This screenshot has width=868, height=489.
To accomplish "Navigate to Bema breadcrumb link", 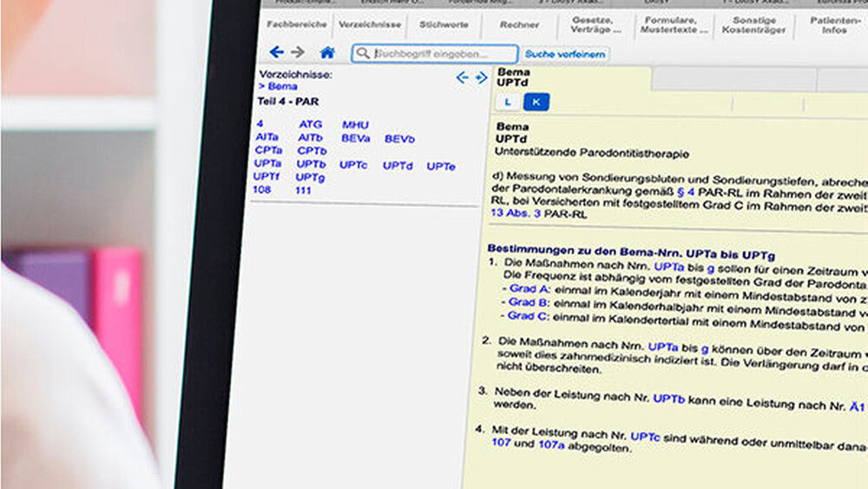I will [x=282, y=87].
